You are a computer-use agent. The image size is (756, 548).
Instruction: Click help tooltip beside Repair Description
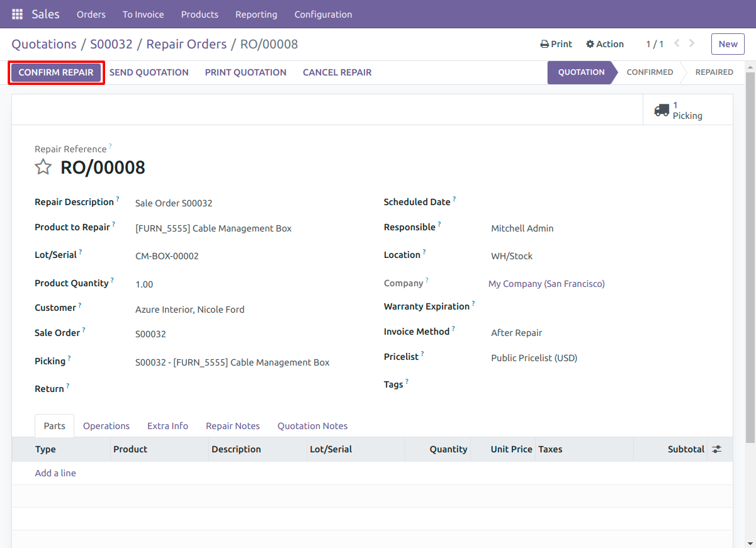[118, 199]
